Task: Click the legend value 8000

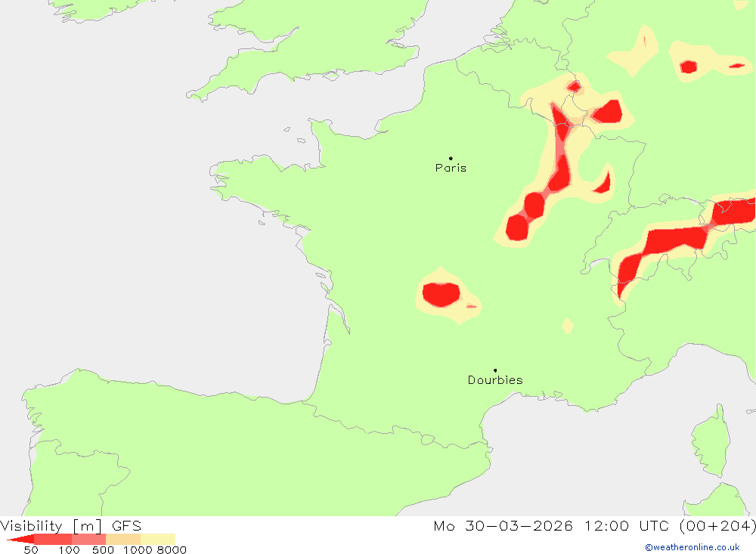Action: coord(172,550)
